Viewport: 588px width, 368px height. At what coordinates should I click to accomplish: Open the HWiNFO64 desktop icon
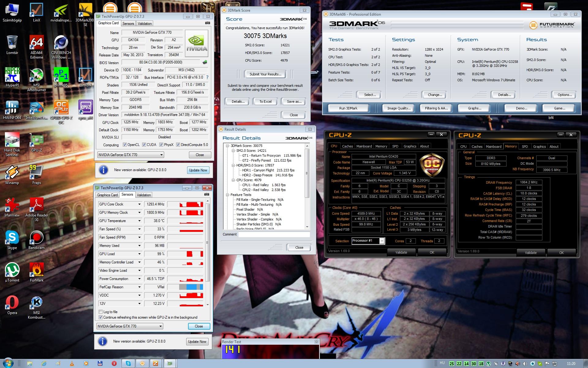(12, 110)
